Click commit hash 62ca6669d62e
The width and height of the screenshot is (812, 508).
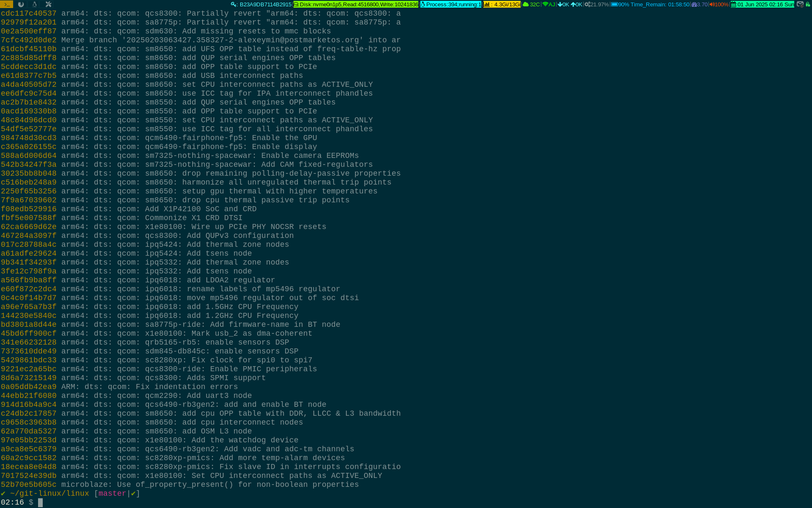tap(28, 227)
